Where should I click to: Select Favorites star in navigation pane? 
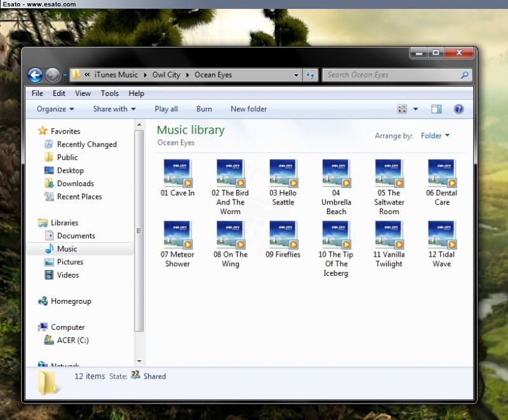tap(43, 131)
